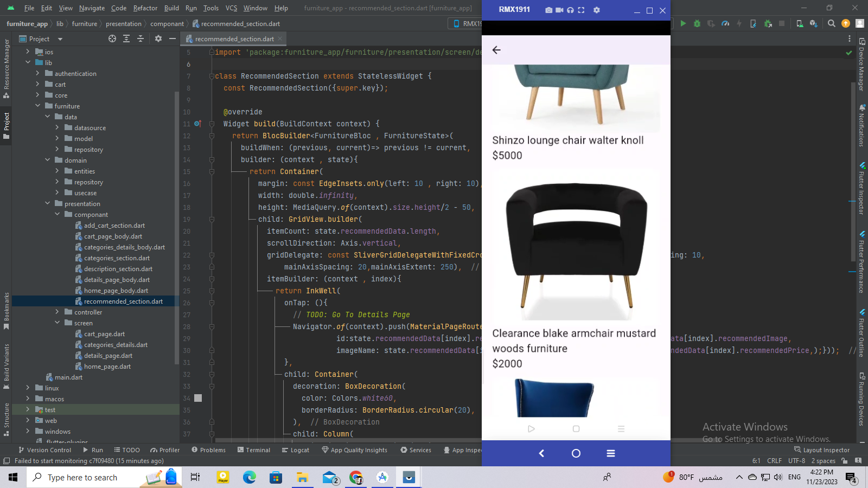Click the Attach debugger bug-arrow icon

click(768, 23)
